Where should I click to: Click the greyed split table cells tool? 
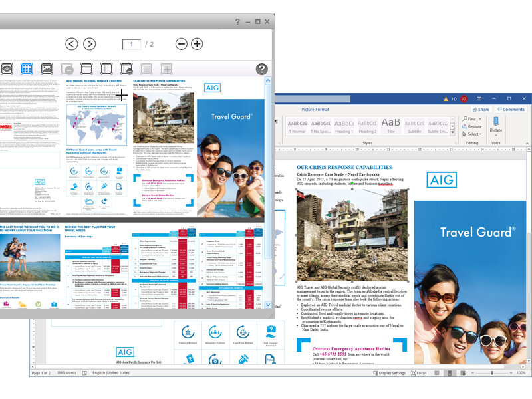[x=167, y=69]
